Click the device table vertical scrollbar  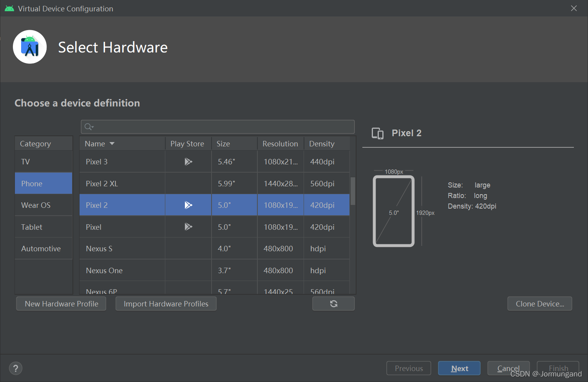(353, 191)
